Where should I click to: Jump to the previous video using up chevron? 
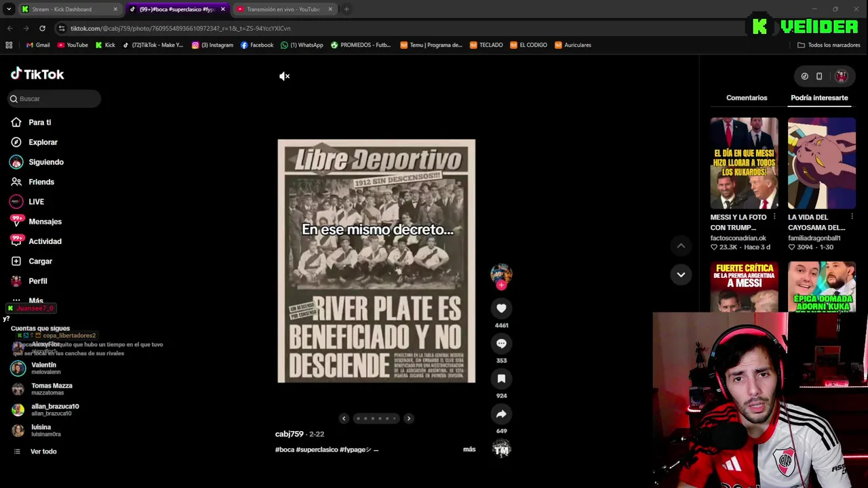pos(681,245)
